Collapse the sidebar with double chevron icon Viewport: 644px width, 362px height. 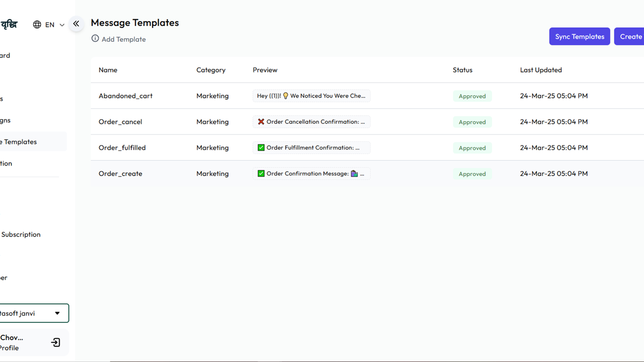[x=76, y=24]
